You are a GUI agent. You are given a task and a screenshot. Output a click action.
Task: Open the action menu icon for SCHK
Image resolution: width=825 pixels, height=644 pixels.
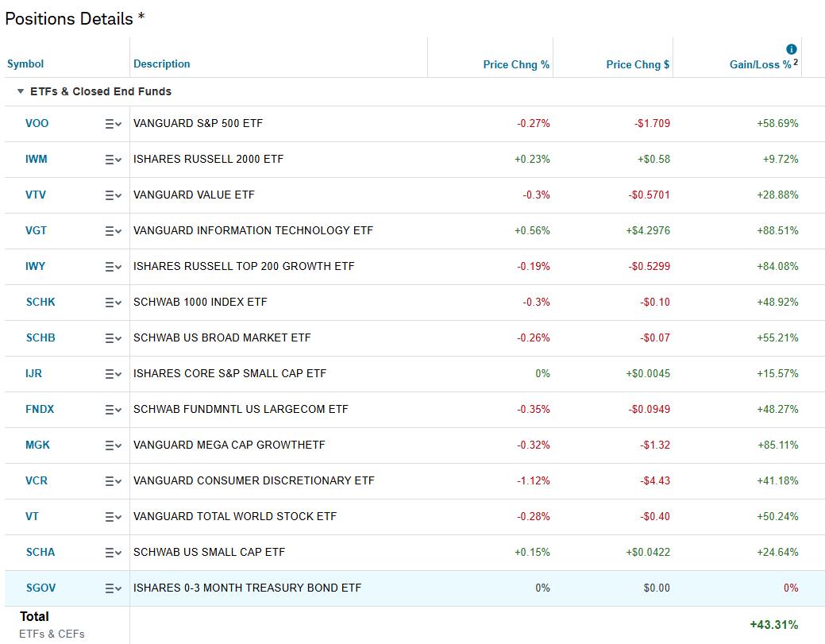[113, 303]
